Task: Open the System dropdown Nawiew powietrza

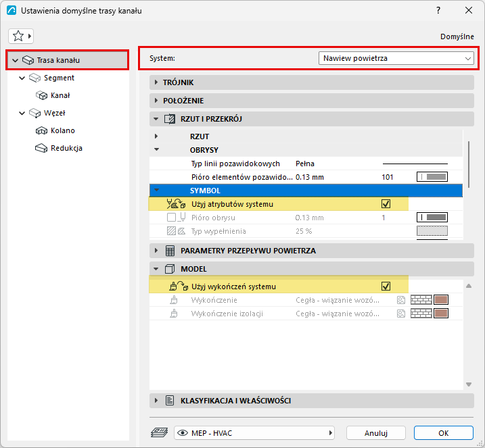Action: coord(396,58)
